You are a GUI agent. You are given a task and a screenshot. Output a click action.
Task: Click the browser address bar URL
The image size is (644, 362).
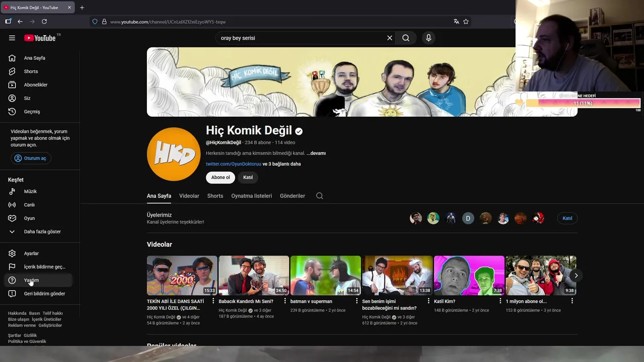coord(168,22)
